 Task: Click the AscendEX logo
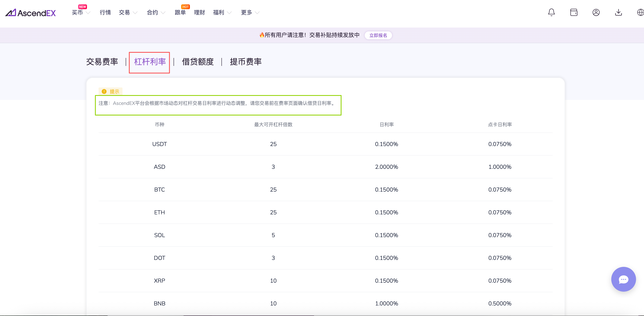[31, 13]
